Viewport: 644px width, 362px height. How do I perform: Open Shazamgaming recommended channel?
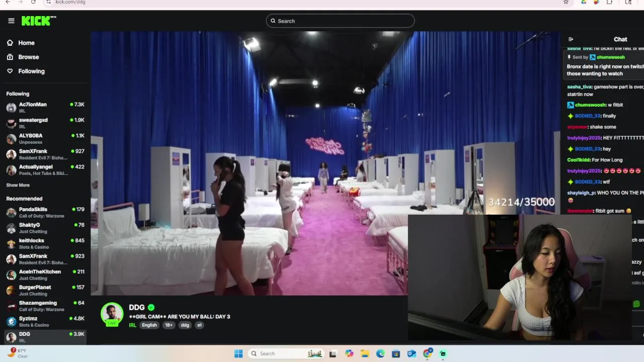(x=45, y=306)
